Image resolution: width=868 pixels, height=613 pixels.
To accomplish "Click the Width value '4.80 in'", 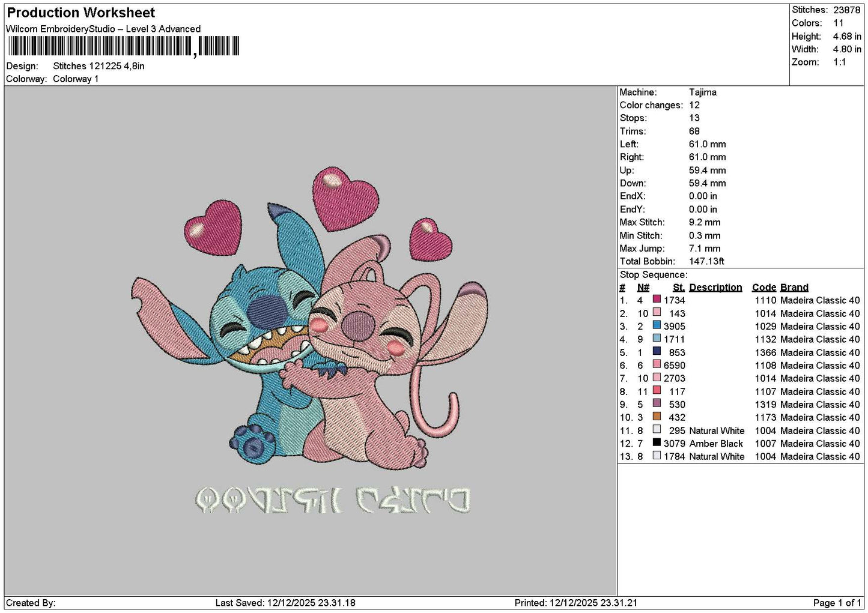I will (x=847, y=49).
